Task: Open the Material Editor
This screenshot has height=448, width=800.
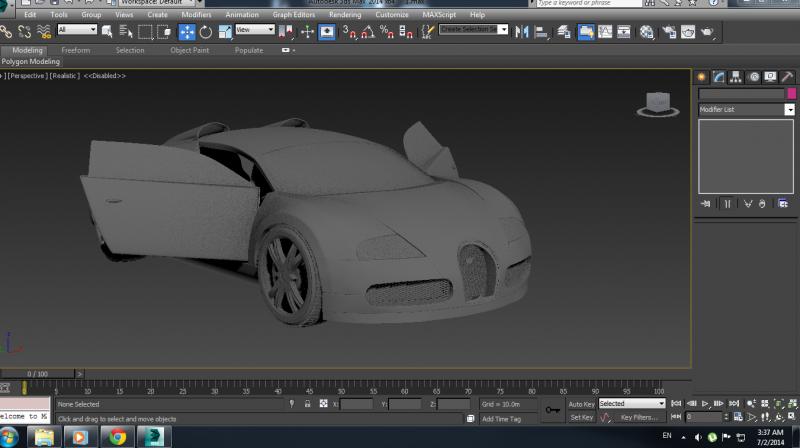Action: tap(647, 32)
